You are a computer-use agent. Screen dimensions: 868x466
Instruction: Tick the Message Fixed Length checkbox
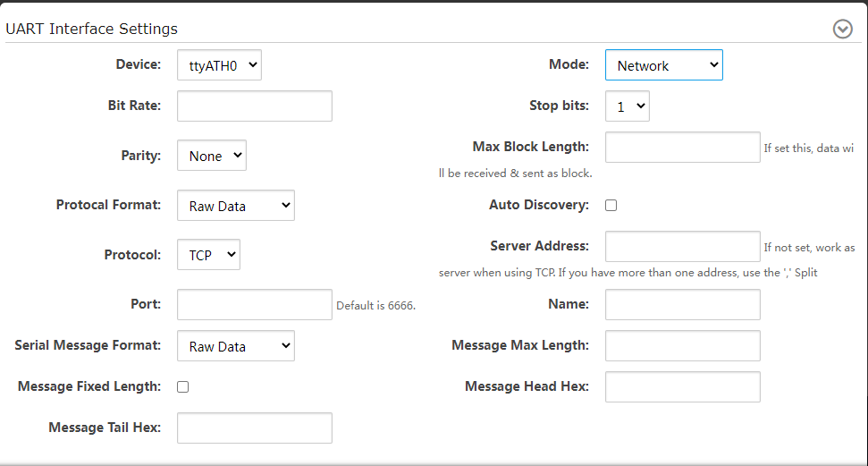(x=183, y=386)
